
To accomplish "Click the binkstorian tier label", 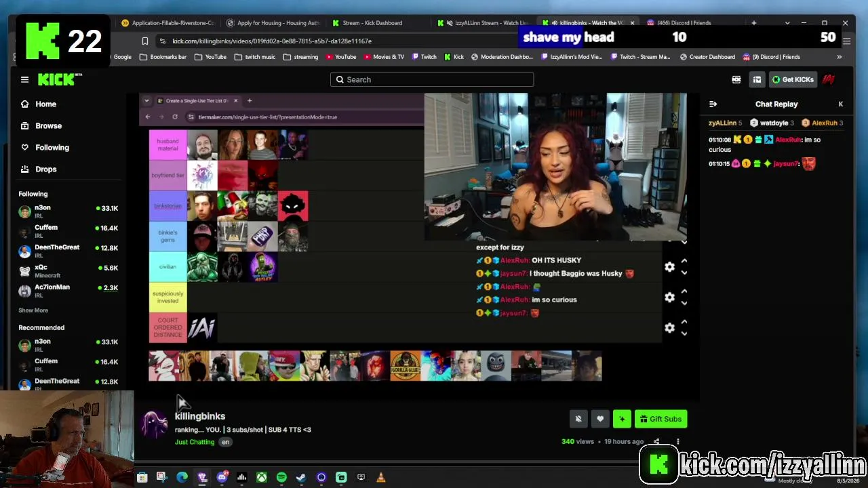I will 167,206.
